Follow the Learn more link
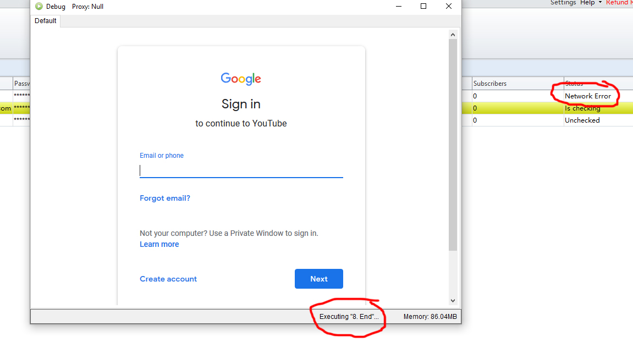633x364 pixels. tap(159, 244)
